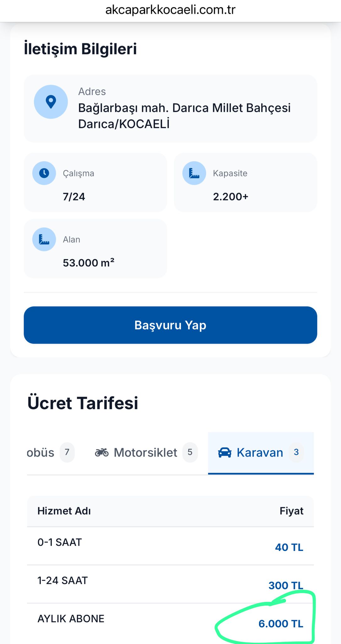
Task: Click the 53.000 m² area card
Action: click(x=95, y=249)
